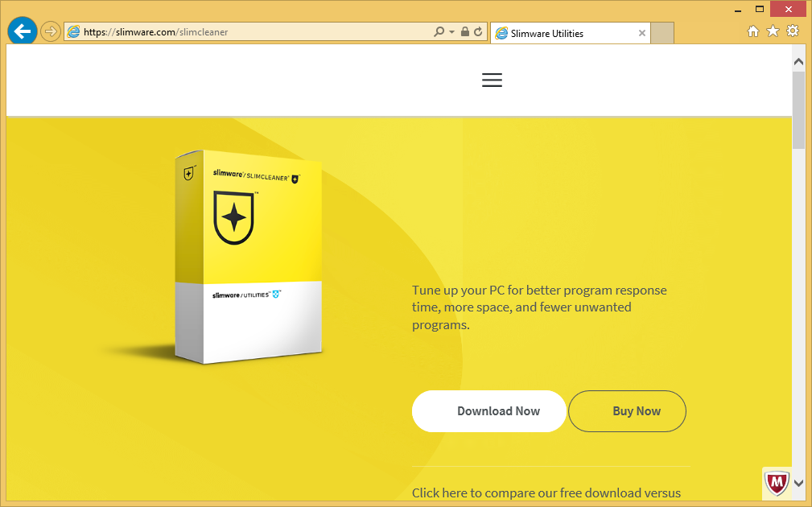Minimize the browser window

click(x=738, y=10)
